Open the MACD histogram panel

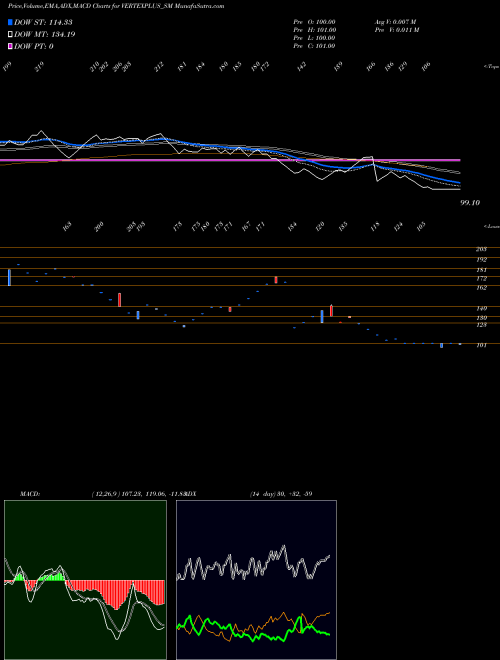[x=85, y=580]
